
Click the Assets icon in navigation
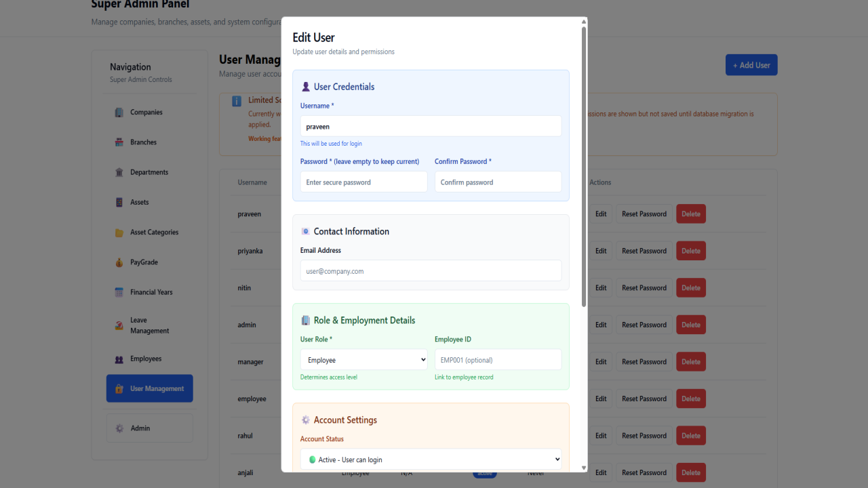(x=119, y=202)
